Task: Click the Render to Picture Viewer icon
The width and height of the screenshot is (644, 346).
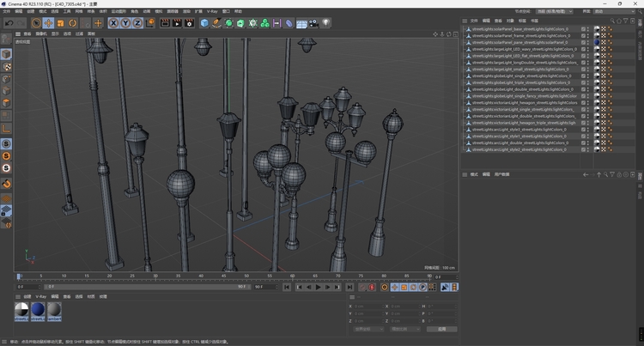Action: pyautogui.click(x=176, y=23)
